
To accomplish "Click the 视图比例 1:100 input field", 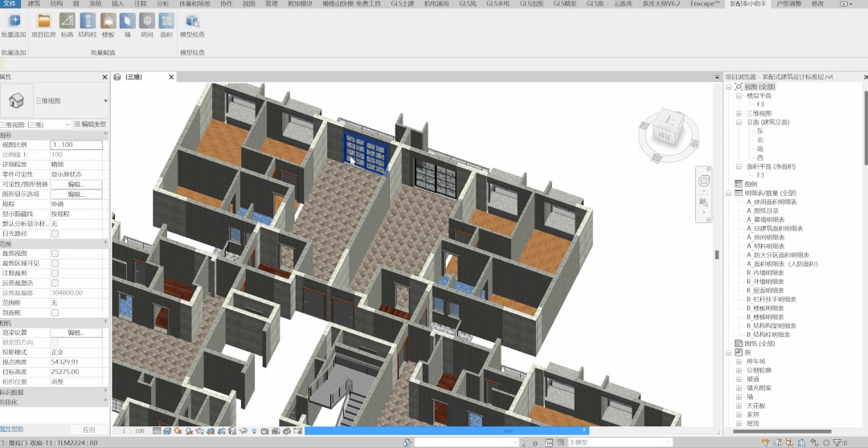I will pos(76,145).
